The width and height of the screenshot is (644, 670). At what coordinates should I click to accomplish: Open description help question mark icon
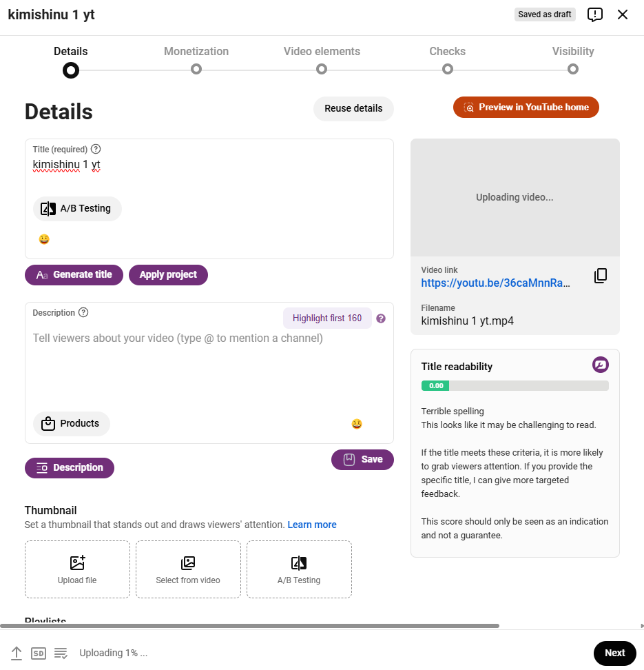coord(84,312)
